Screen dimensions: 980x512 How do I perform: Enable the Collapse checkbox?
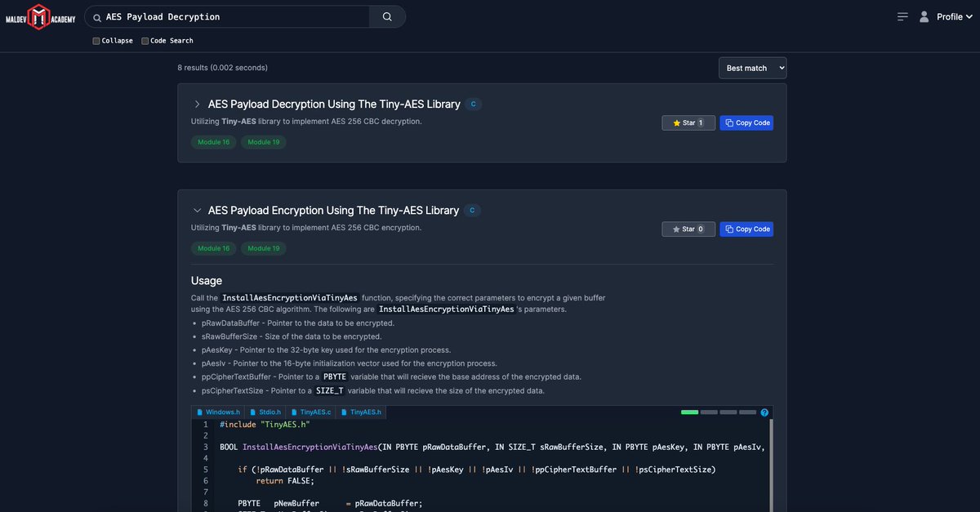tap(96, 41)
